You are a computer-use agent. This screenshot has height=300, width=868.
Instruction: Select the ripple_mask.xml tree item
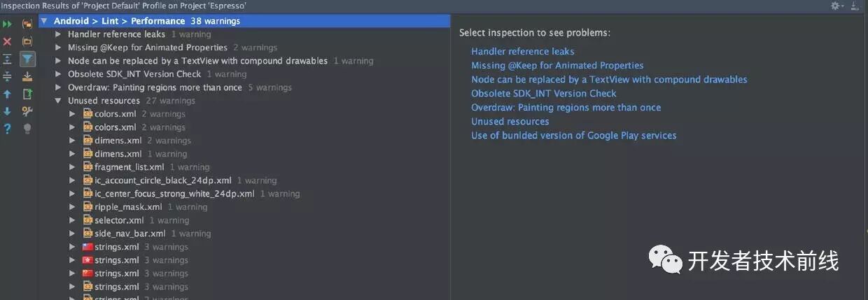[128, 207]
